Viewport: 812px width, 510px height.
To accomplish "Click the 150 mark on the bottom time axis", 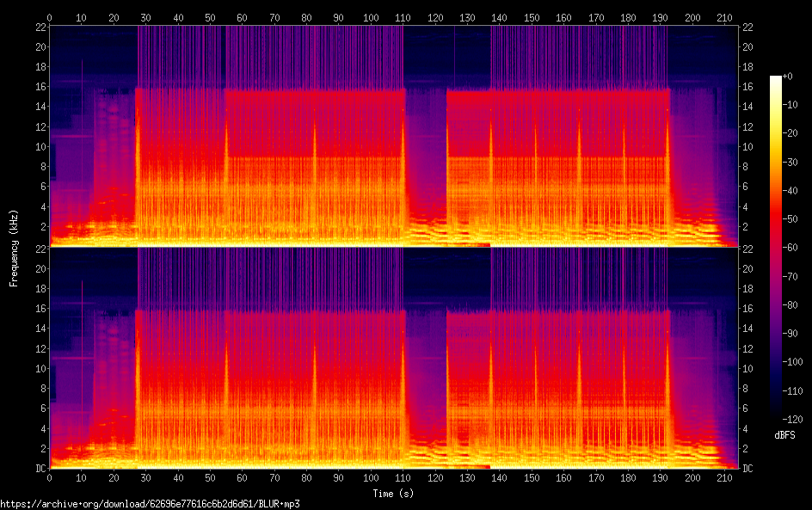I will pyautogui.click(x=531, y=478).
